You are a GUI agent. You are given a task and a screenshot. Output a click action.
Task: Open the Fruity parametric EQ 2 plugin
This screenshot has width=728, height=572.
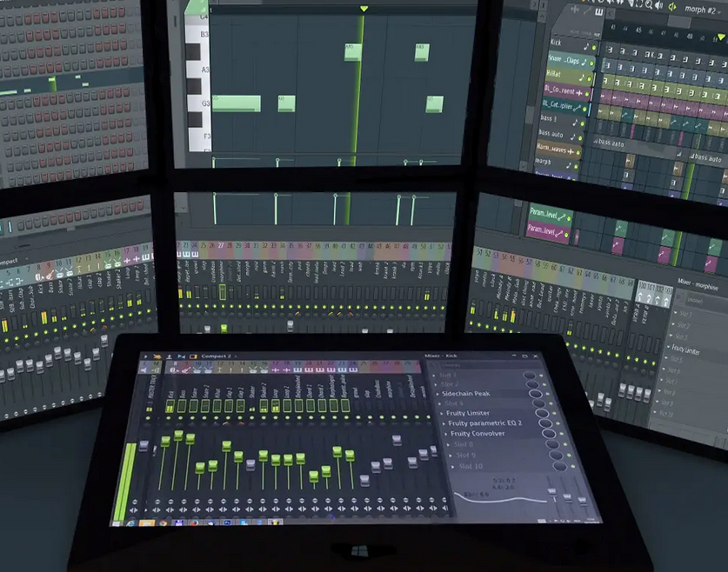[x=484, y=423]
